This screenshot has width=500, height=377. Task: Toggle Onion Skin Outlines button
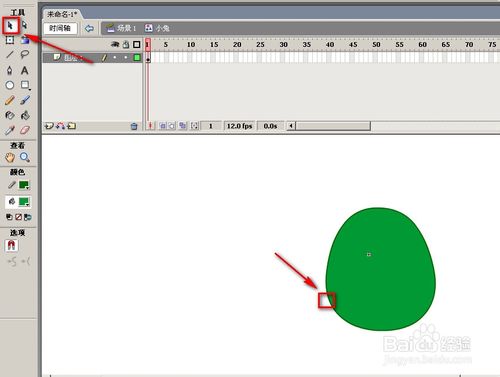tap(171, 126)
